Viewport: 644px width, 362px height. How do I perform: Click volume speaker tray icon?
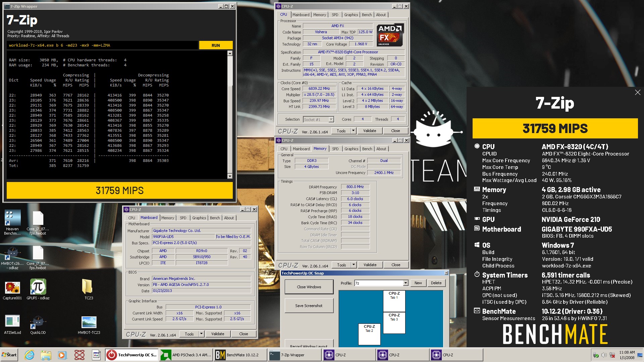[604, 355]
